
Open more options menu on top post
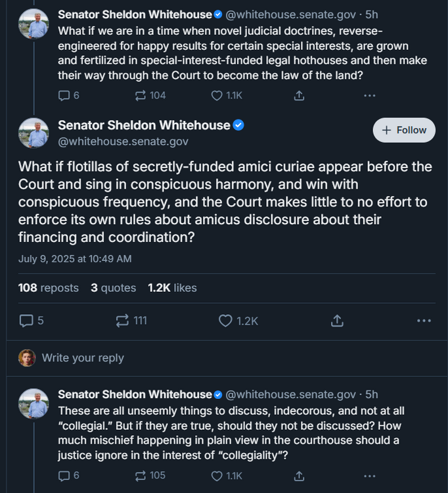point(370,95)
